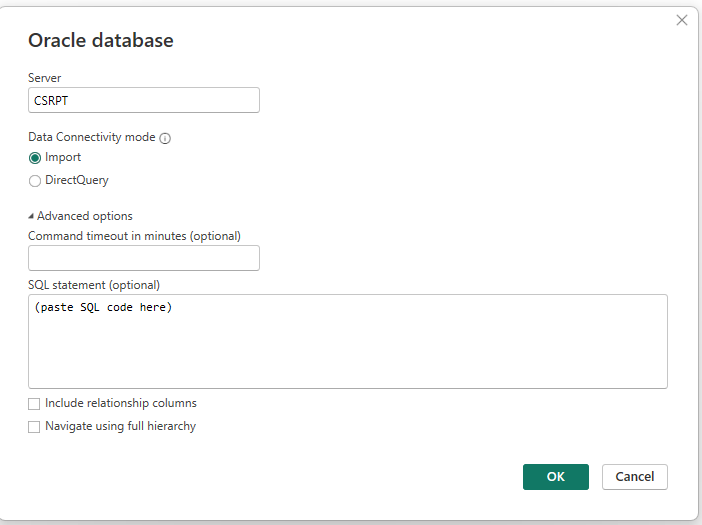Viewport: 702px width, 525px height.
Task: Collapse the Advanced options triangle arrow
Action: coord(31,216)
